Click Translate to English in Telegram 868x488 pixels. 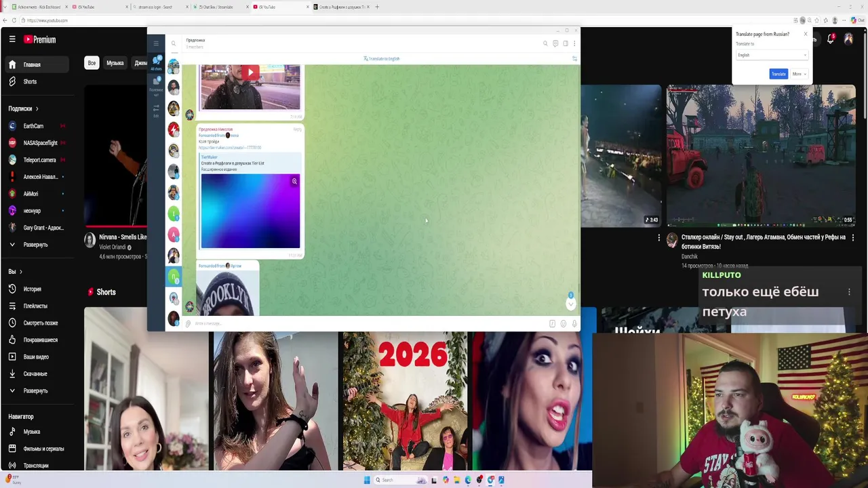(x=382, y=59)
